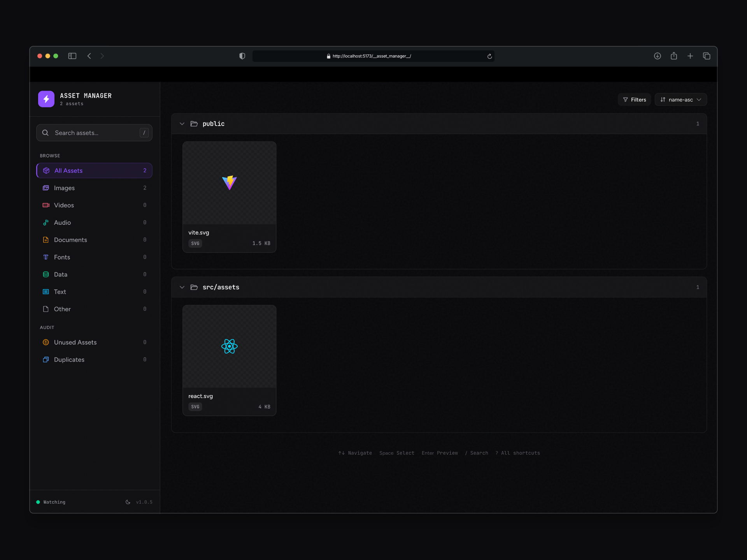Select the Text category entry
747x560 pixels.
pyautogui.click(x=60, y=291)
